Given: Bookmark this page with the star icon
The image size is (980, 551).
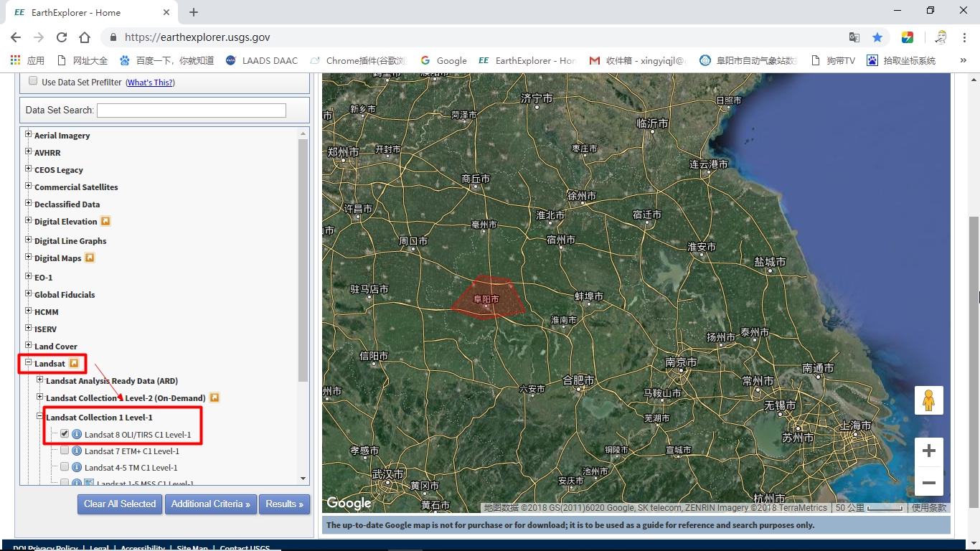Looking at the screenshot, I should click(877, 37).
